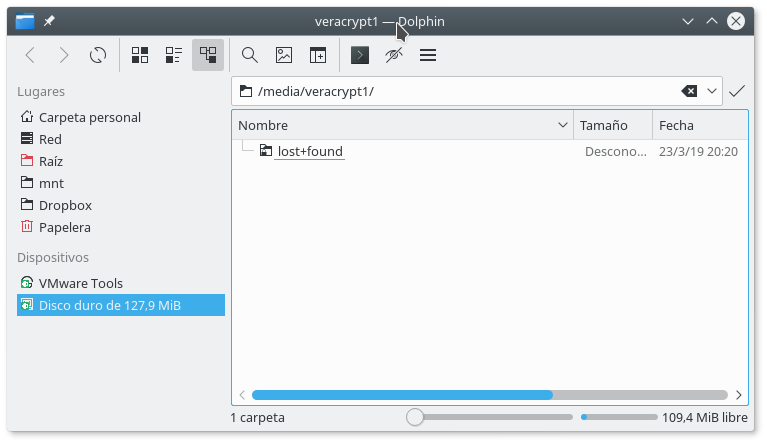
Task: Expand the location history dropdown
Action: point(712,91)
